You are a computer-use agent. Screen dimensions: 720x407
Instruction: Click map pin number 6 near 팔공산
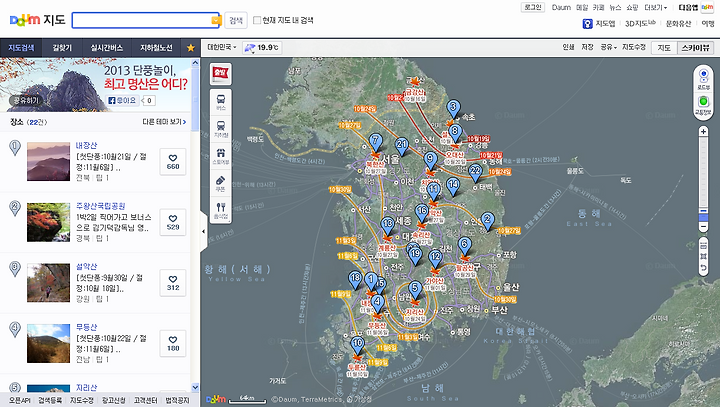click(x=465, y=246)
